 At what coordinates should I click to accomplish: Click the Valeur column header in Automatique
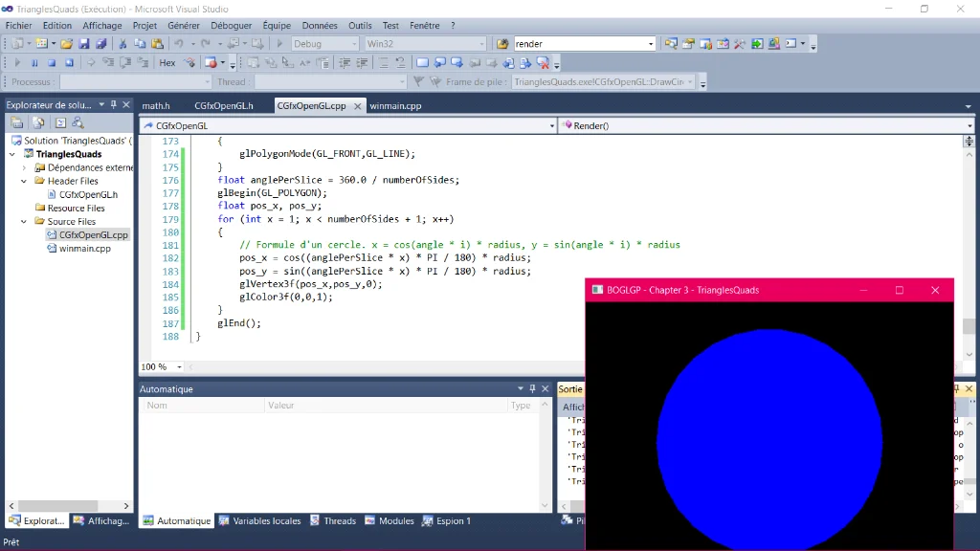coord(385,405)
